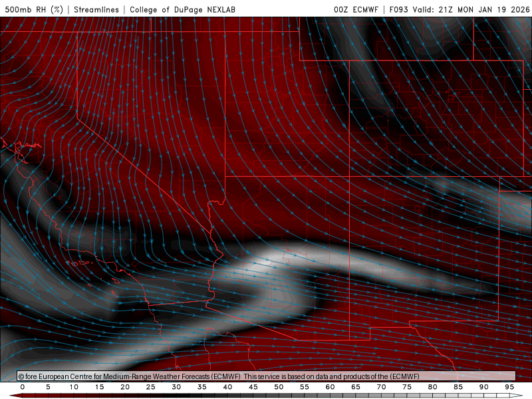Select the '90' scale number
This screenshot has height=399, width=532.
[x=484, y=387]
